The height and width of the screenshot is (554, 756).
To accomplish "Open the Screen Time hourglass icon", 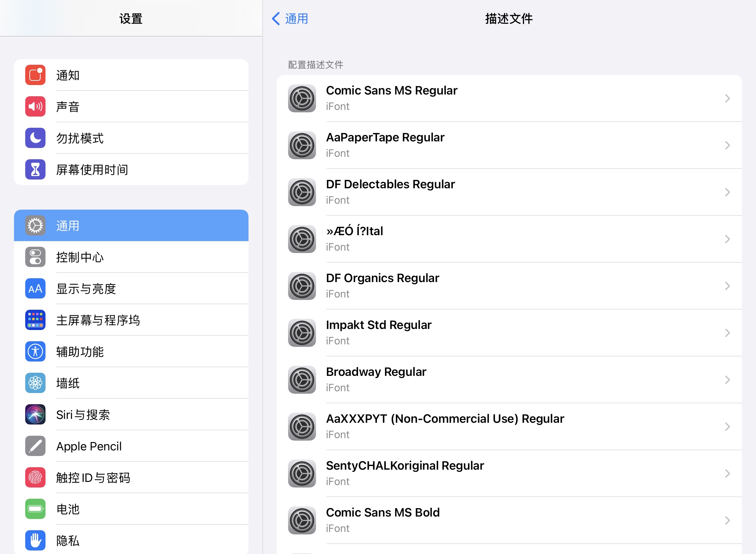I will (x=35, y=169).
